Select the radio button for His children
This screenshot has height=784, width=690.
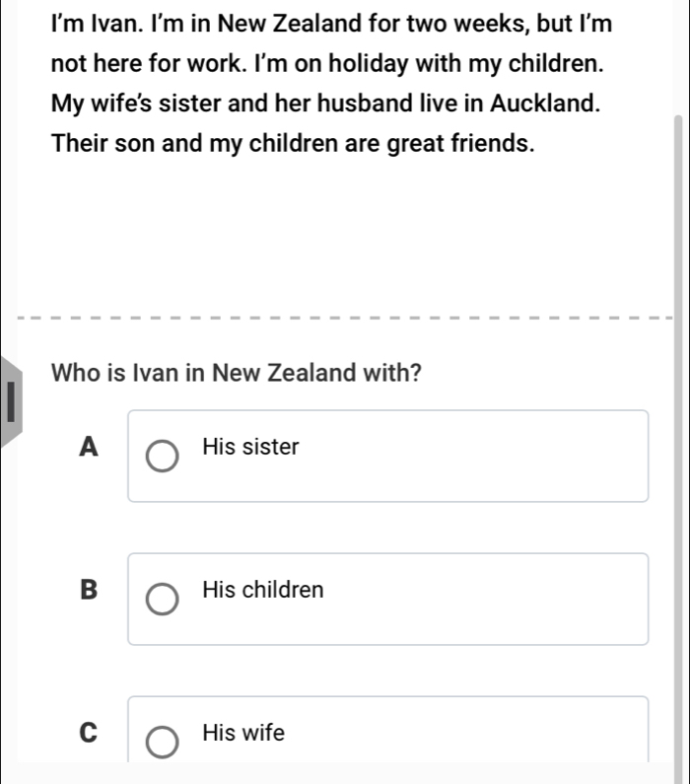164,600
